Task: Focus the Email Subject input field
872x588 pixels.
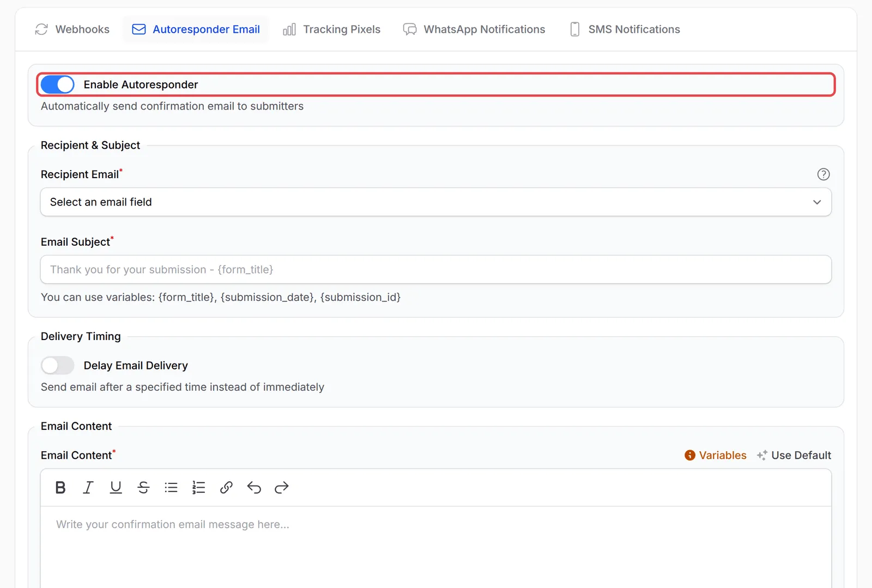Action: pyautogui.click(x=436, y=270)
